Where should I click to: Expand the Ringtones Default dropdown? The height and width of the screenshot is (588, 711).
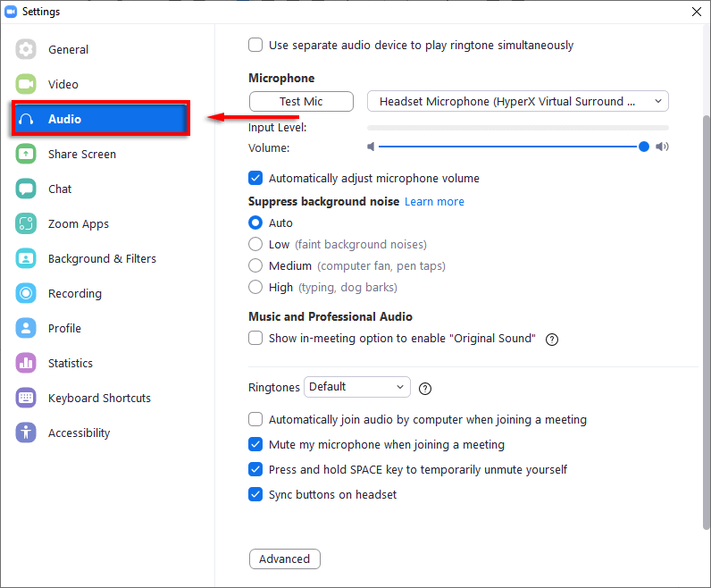tap(356, 387)
